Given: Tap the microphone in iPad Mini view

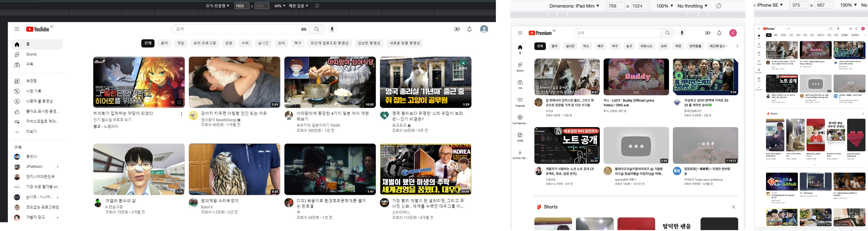Looking at the screenshot, I should (x=682, y=33).
